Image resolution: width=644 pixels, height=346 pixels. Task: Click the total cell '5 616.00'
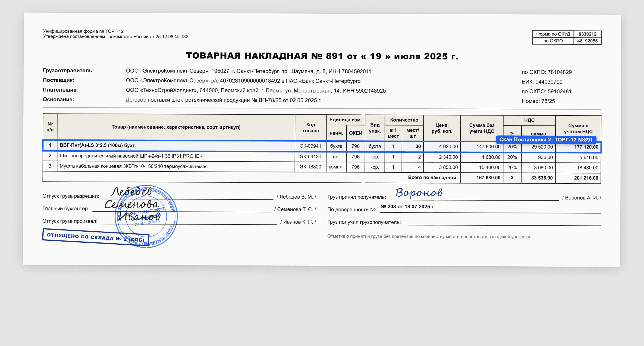coord(589,157)
